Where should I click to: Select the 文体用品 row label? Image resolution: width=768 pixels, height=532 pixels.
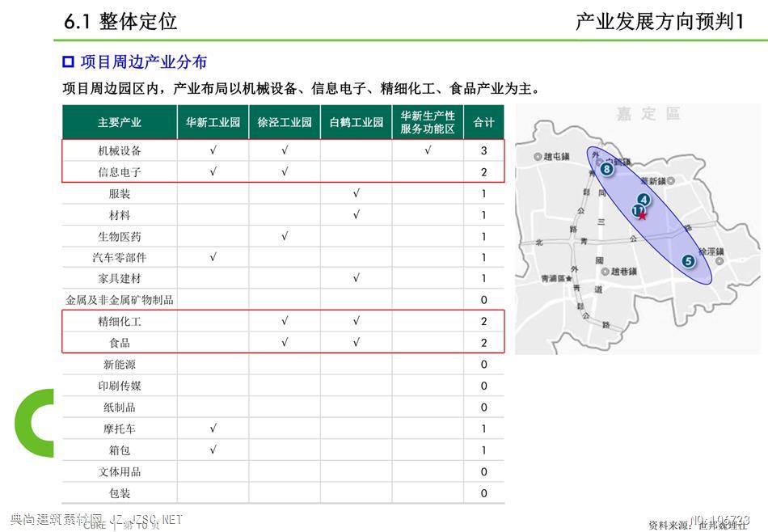[120, 471]
